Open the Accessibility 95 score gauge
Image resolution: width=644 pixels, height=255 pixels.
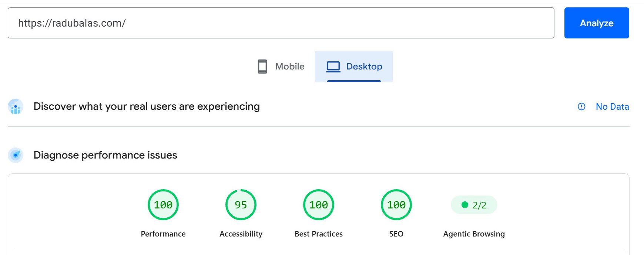241,205
